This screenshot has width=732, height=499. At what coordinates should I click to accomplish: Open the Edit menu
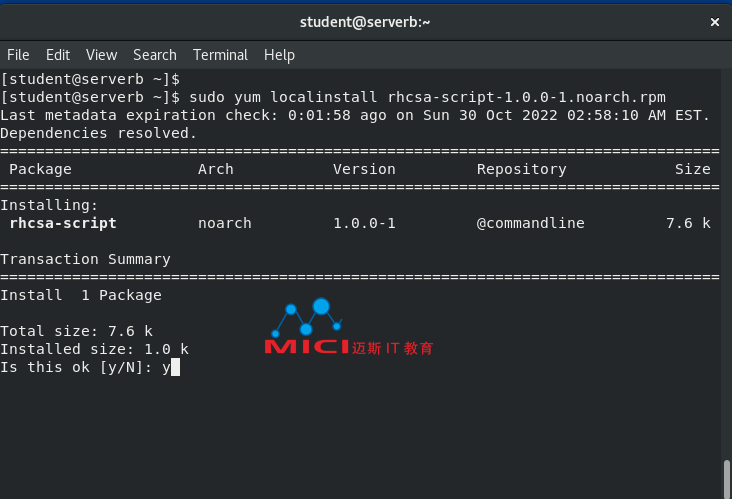tap(58, 55)
